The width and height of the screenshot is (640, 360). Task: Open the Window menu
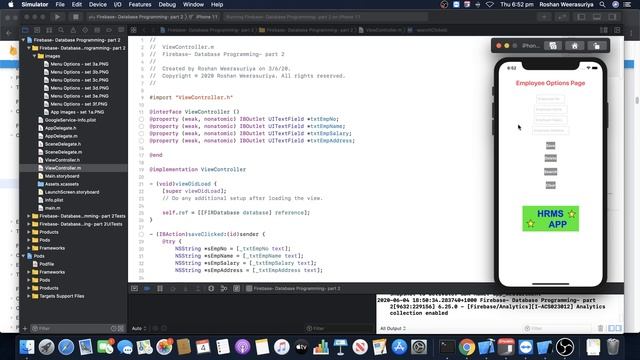pyautogui.click(x=193, y=4)
